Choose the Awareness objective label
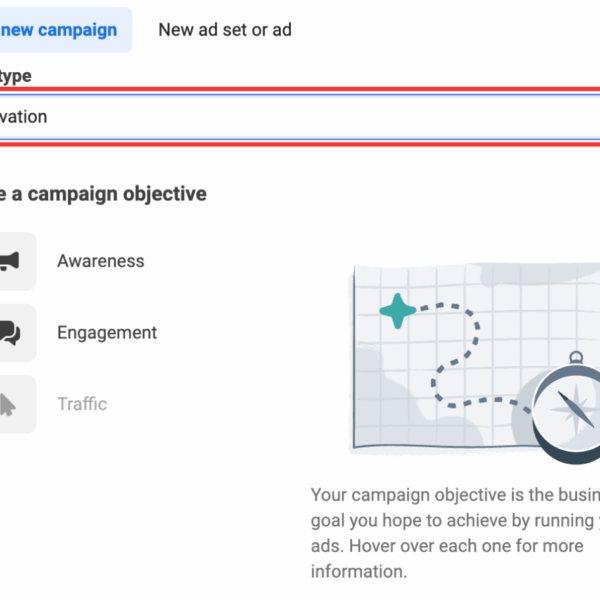Image resolution: width=600 pixels, height=600 pixels. click(x=101, y=261)
